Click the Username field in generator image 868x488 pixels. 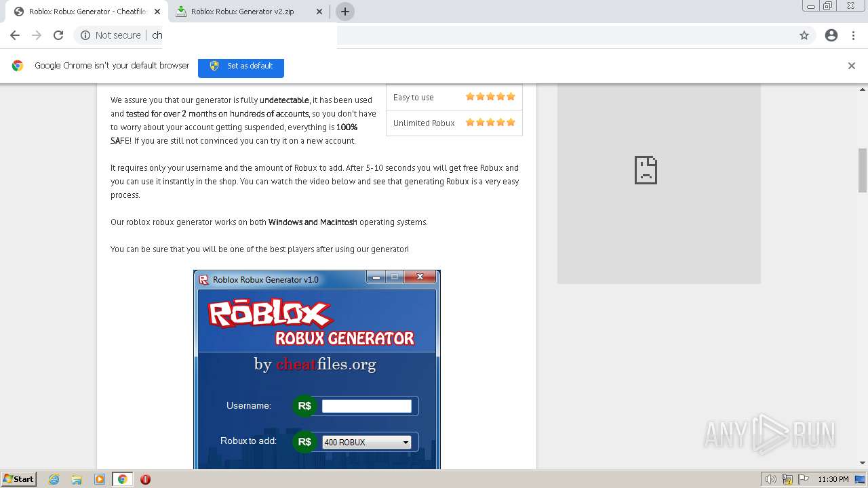366,406
